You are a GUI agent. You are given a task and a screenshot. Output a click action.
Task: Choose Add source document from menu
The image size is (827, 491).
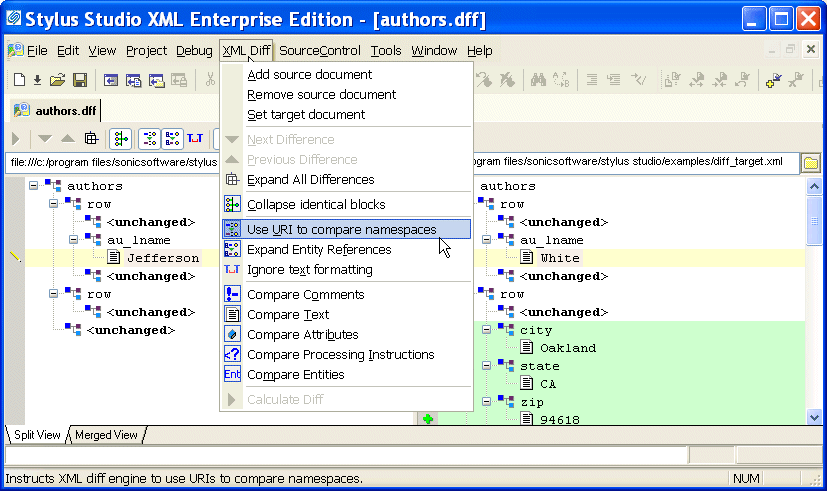(x=309, y=75)
